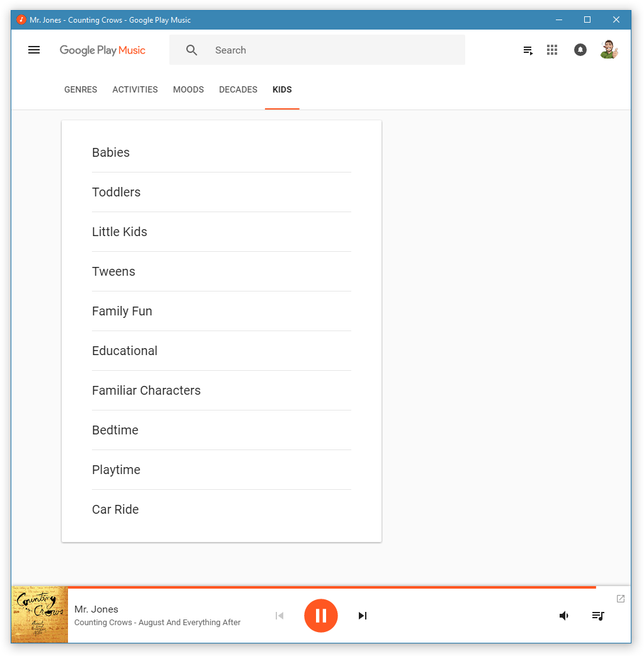This screenshot has height=656, width=644.
Task: Open mini player pop-out icon
Action: coord(621,599)
